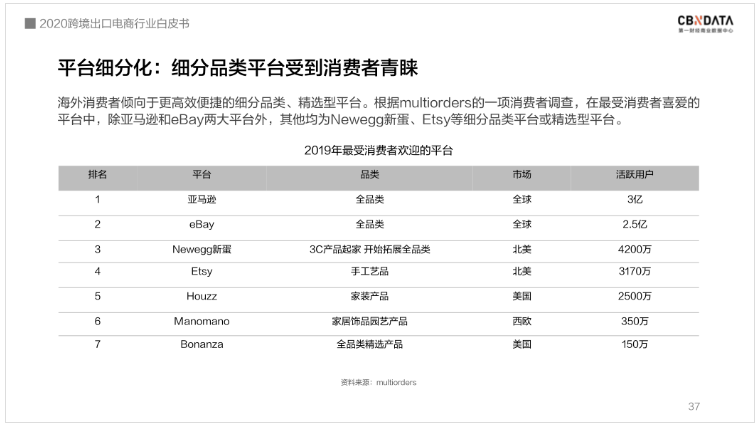
Task: Select the eBay cell in the table
Action: tap(201, 224)
